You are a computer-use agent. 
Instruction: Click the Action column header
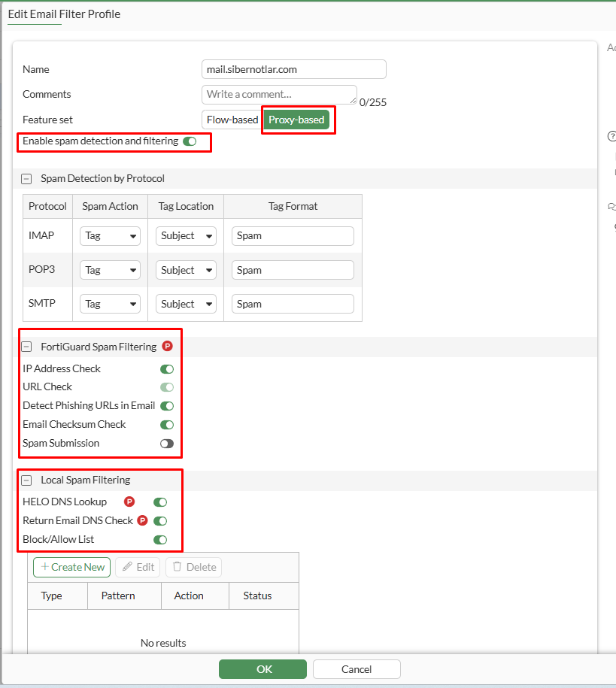tap(196, 596)
